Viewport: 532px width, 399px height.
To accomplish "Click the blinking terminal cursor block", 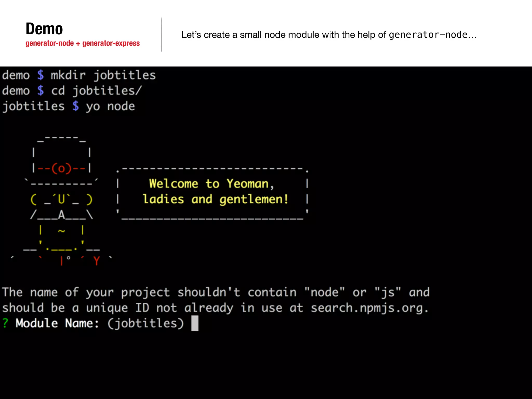I will 195,323.
